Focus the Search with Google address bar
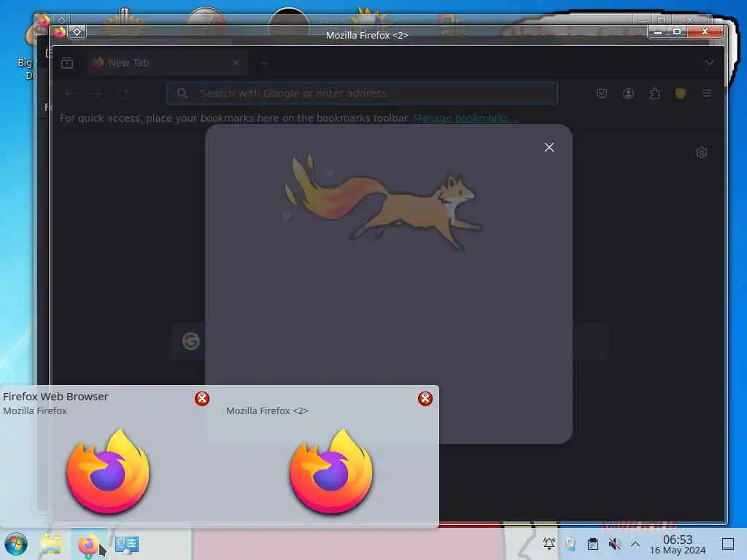 pyautogui.click(x=362, y=93)
